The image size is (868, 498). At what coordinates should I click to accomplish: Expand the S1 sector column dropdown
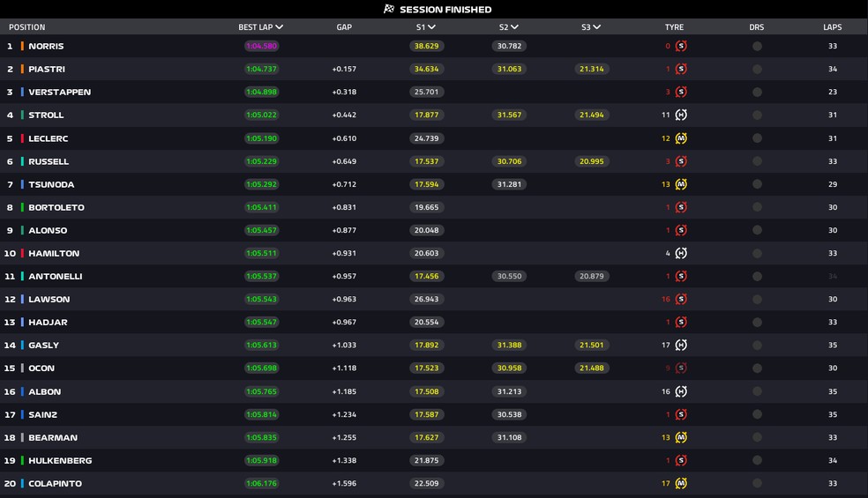[x=430, y=27]
